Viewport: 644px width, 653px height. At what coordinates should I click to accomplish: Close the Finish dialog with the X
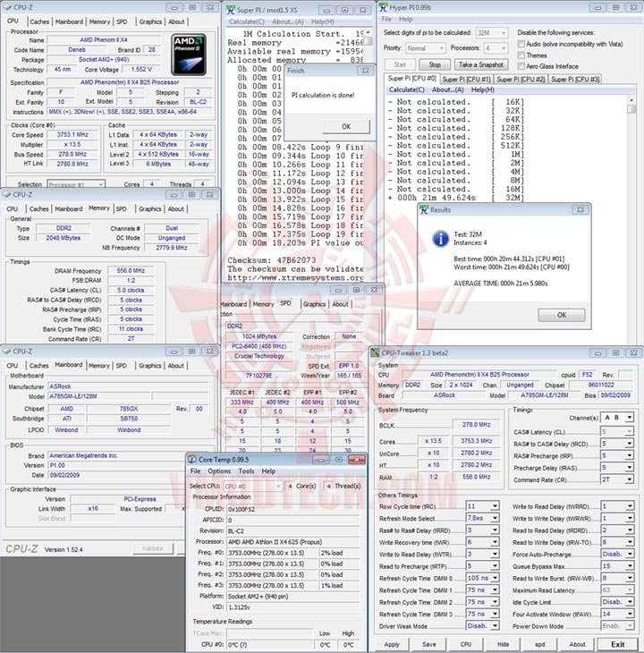[x=365, y=71]
